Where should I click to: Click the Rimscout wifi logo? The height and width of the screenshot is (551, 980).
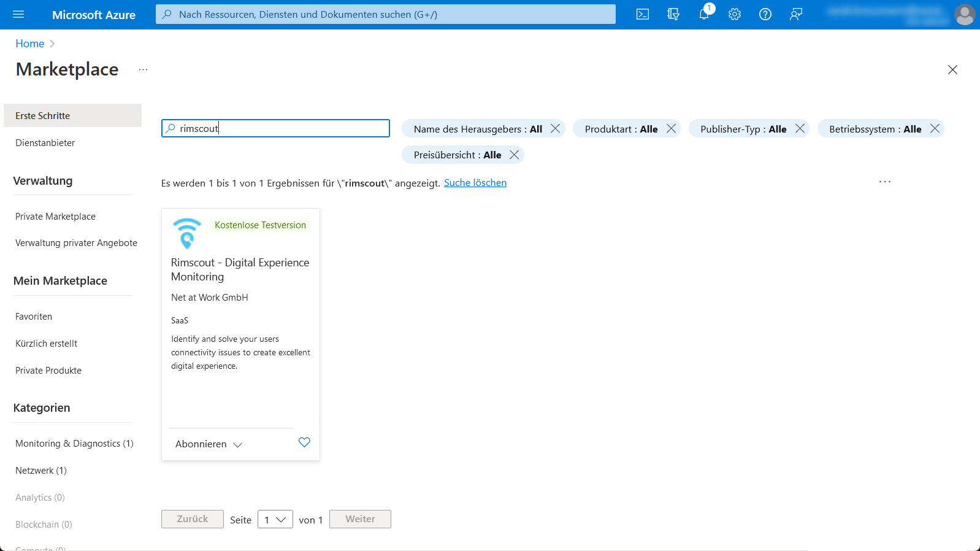coord(187,233)
